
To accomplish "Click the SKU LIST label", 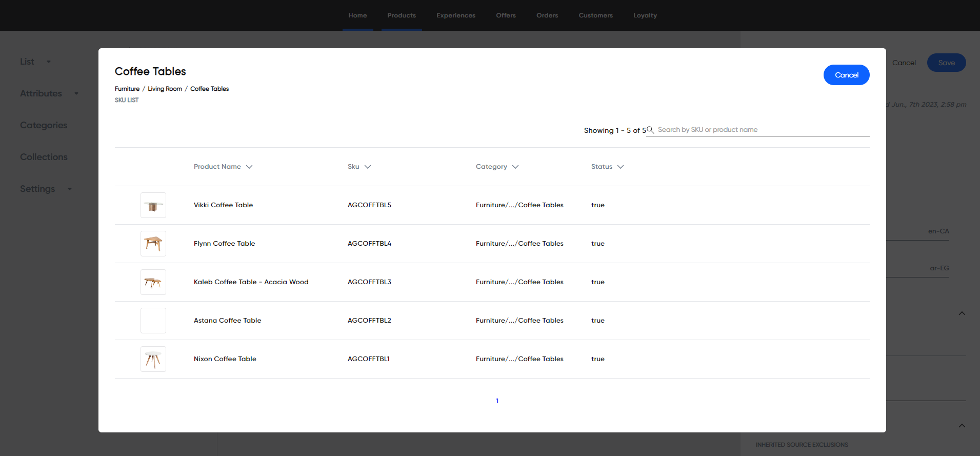I will (x=127, y=100).
